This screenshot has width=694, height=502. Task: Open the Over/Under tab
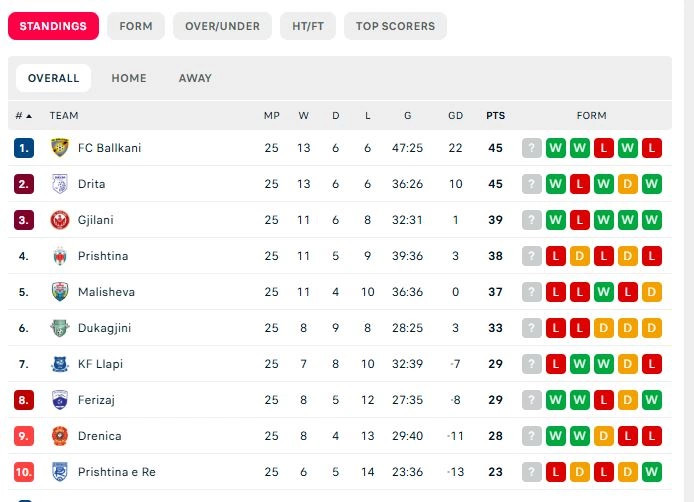pyautogui.click(x=223, y=26)
